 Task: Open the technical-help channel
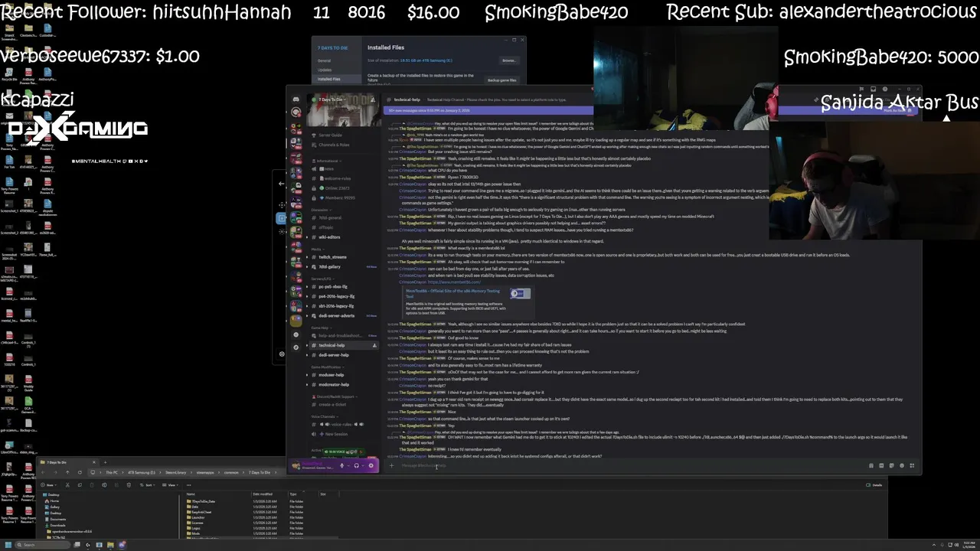coord(342,345)
